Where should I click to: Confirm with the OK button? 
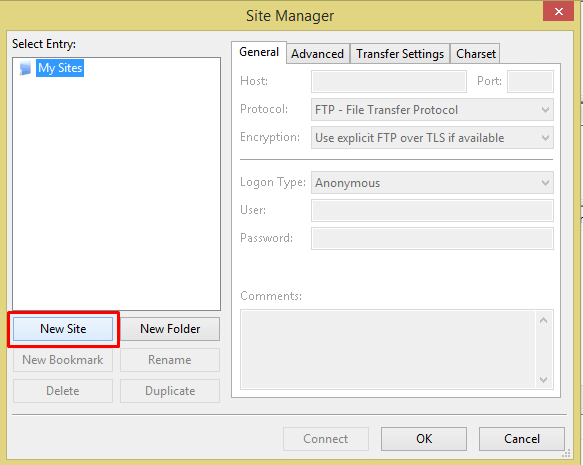coord(424,439)
